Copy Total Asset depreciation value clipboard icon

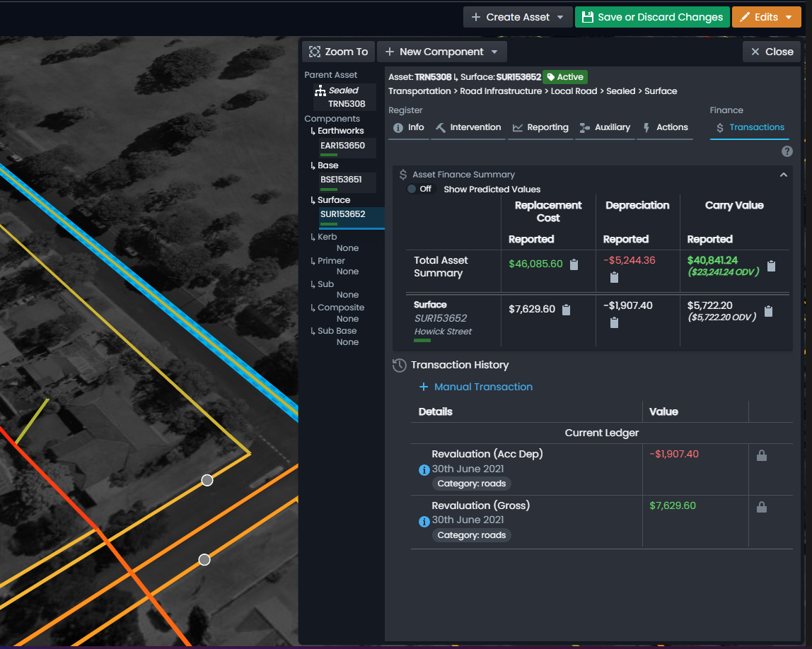click(614, 277)
